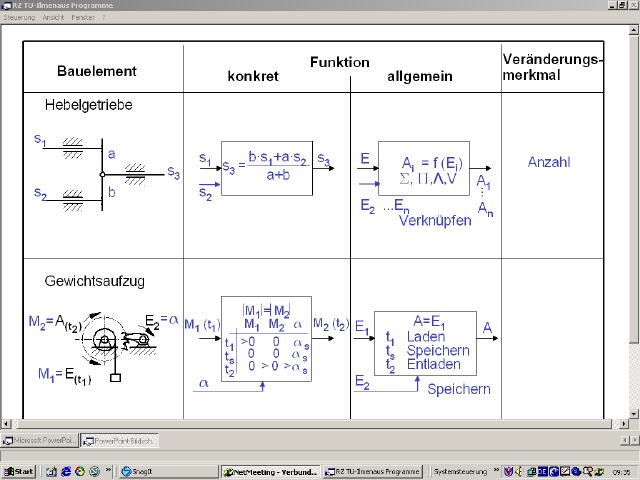Click the show desktop quick launch icon
The height and width of the screenshot is (480, 640).
point(50,471)
